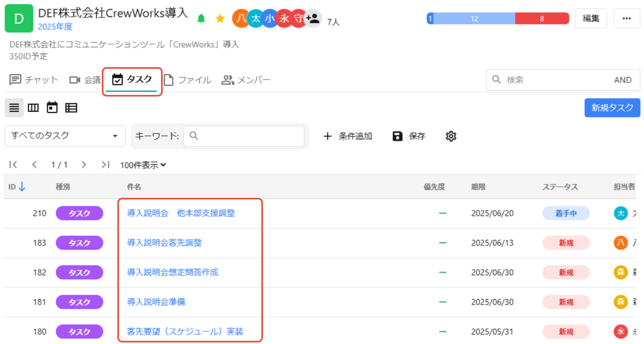The image size is (644, 344).
Task: Switch to kanban column view icon
Action: pos(33,108)
